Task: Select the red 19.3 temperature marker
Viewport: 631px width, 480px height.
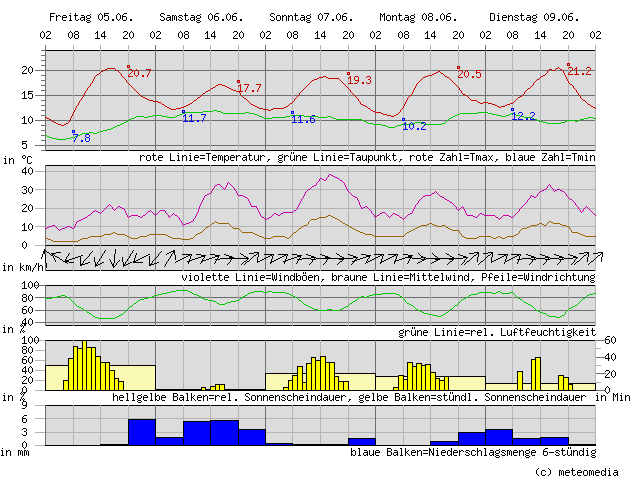Action: click(360, 80)
